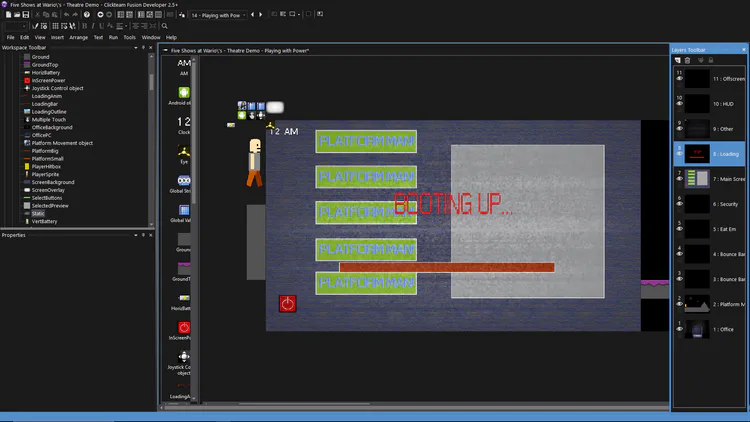Click the lock icon in Layers Toolbar
Image resolution: width=750 pixels, height=422 pixels.
click(711, 60)
